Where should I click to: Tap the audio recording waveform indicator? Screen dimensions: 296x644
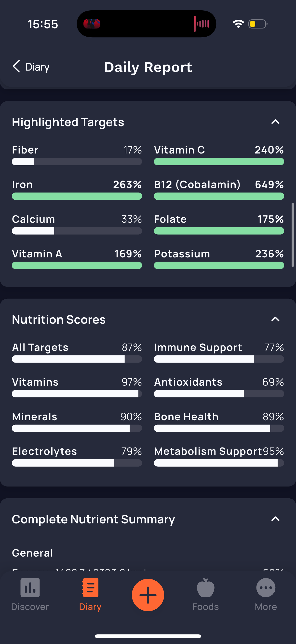click(x=201, y=24)
